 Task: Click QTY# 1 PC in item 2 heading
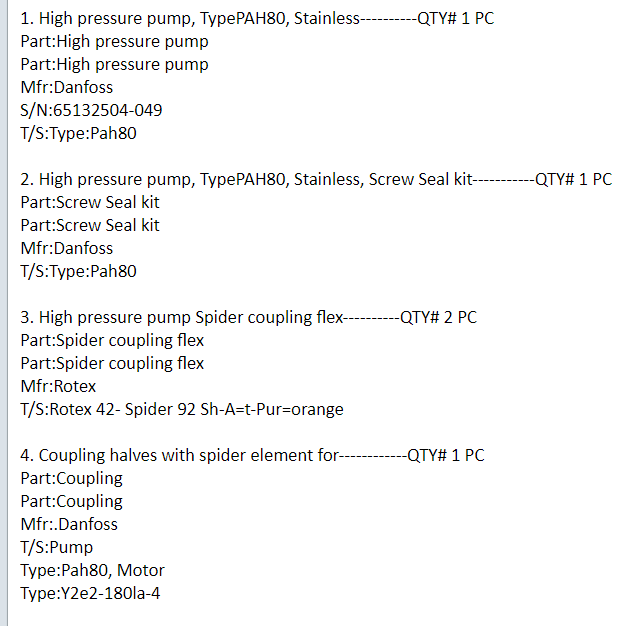click(x=573, y=179)
